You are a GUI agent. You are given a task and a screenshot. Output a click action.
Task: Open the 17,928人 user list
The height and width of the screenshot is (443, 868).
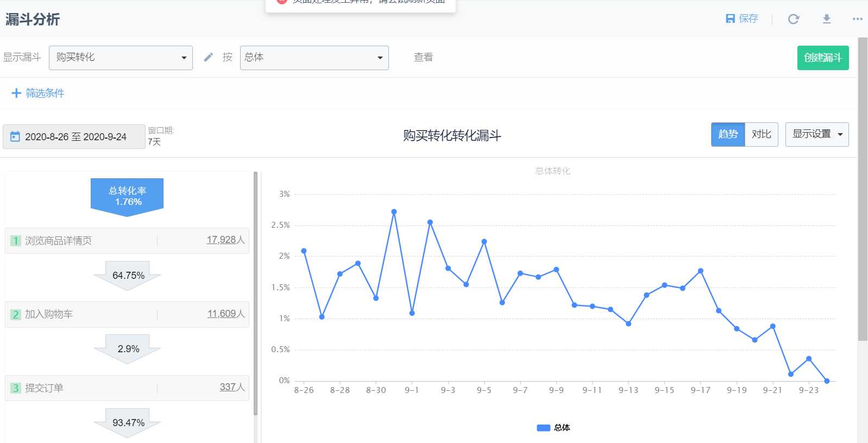(x=226, y=240)
